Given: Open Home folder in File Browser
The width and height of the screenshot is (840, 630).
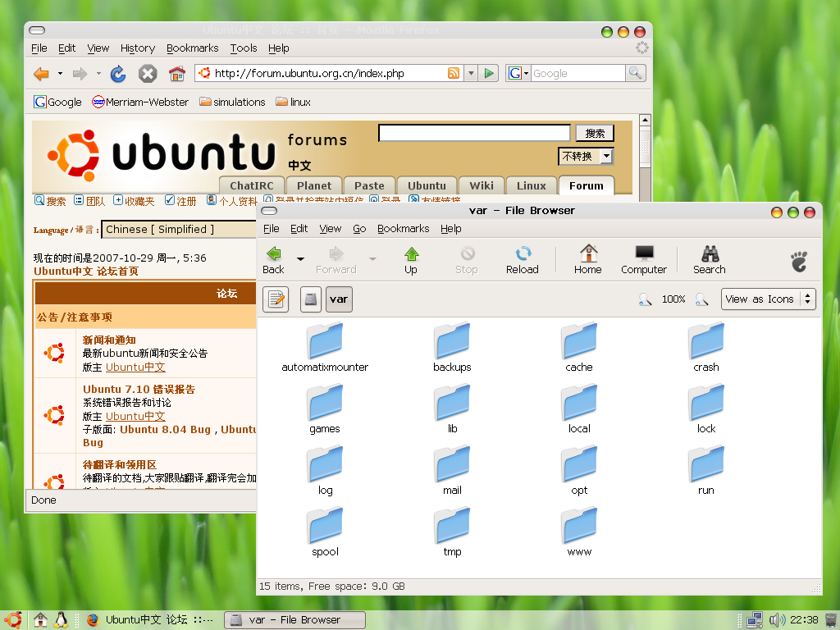Looking at the screenshot, I should pyautogui.click(x=588, y=260).
